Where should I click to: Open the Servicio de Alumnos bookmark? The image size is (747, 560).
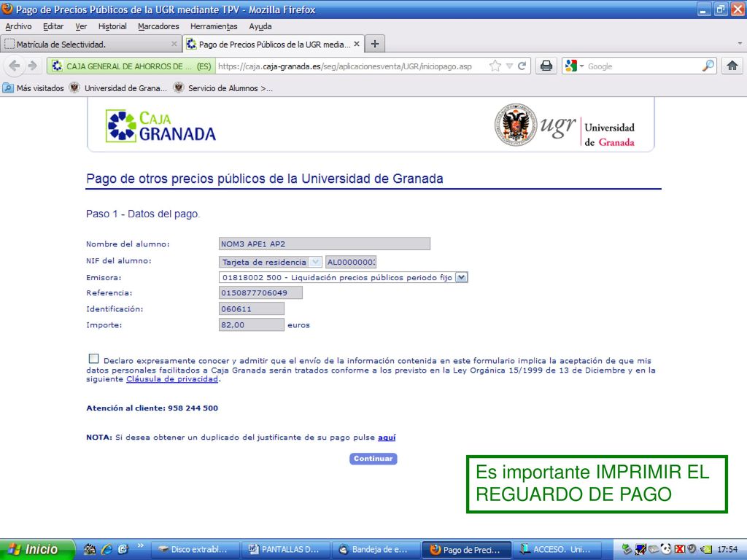(223, 88)
